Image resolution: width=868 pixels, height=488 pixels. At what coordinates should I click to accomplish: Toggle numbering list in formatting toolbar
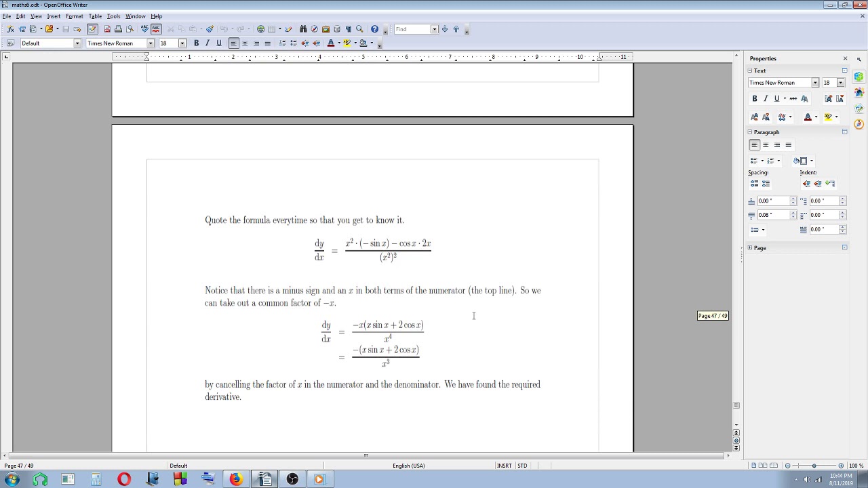pyautogui.click(x=283, y=43)
